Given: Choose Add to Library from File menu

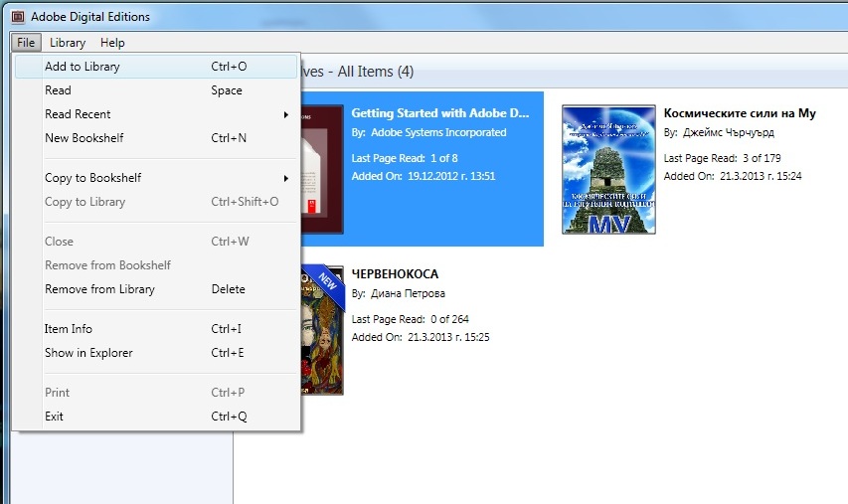Looking at the screenshot, I should pyautogui.click(x=83, y=67).
